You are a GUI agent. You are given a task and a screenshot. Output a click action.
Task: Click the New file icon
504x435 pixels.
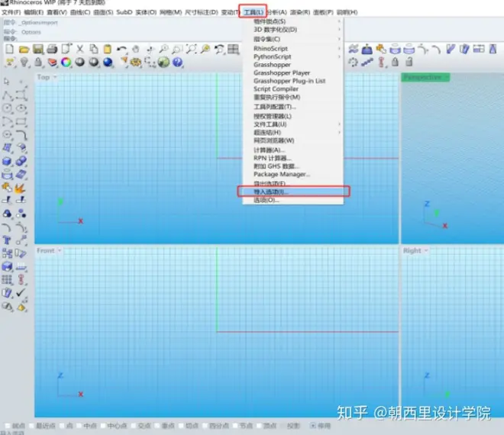(10, 49)
